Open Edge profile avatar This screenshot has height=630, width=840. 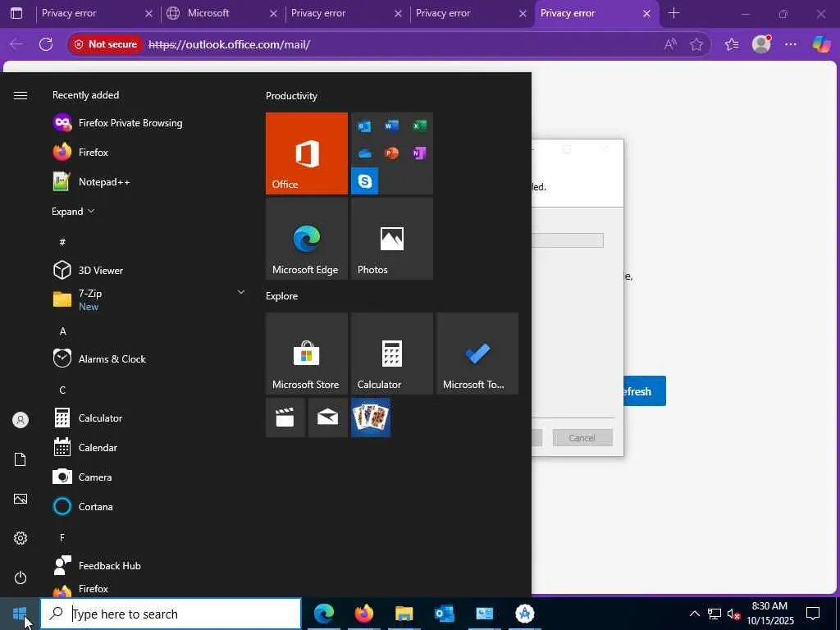click(761, 44)
